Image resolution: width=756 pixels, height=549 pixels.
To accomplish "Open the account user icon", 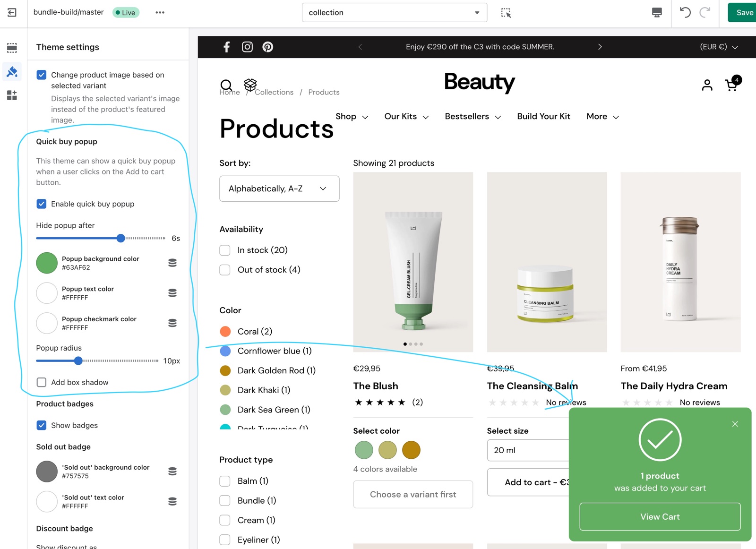I will pos(707,85).
